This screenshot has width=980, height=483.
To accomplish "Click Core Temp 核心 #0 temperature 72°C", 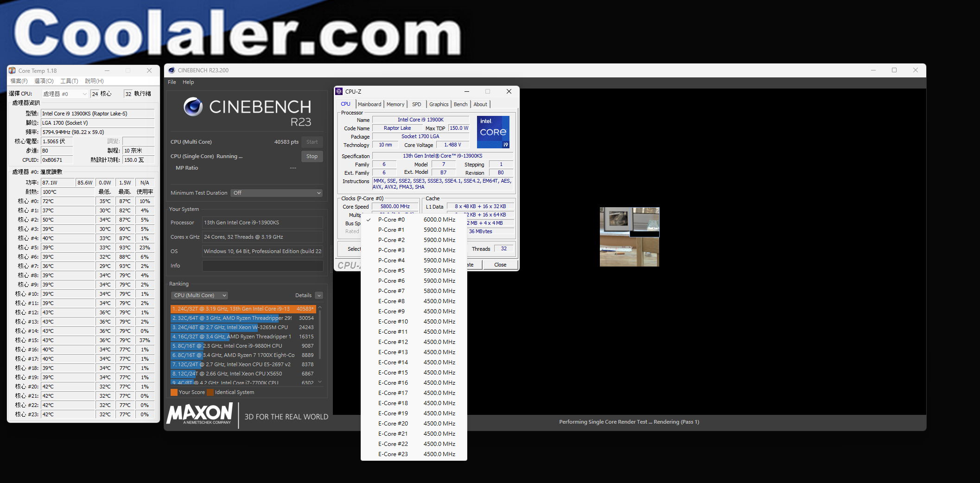I will 68,201.
